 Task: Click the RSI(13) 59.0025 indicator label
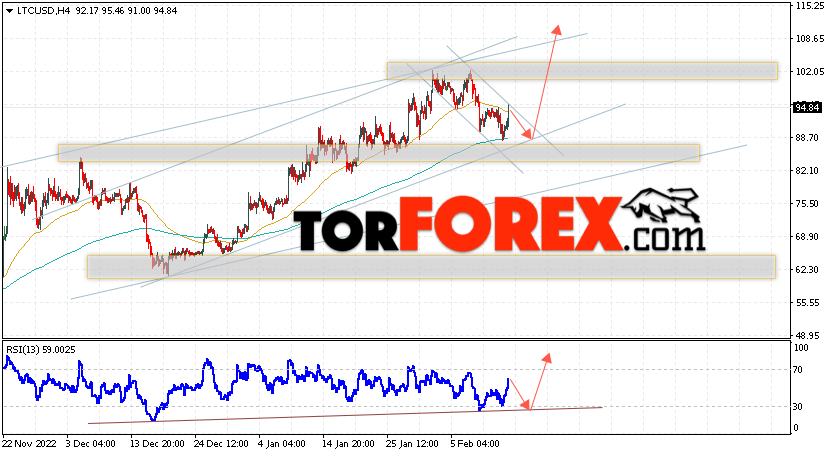[41, 350]
